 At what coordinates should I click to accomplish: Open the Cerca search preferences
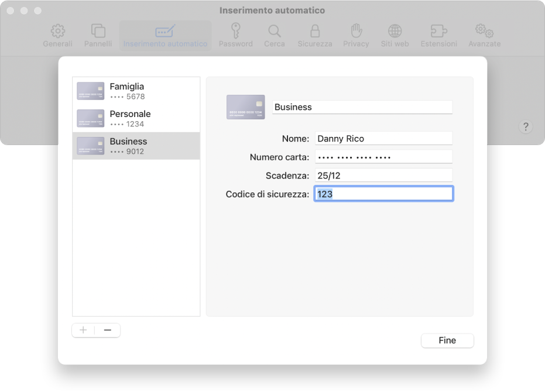274,36
